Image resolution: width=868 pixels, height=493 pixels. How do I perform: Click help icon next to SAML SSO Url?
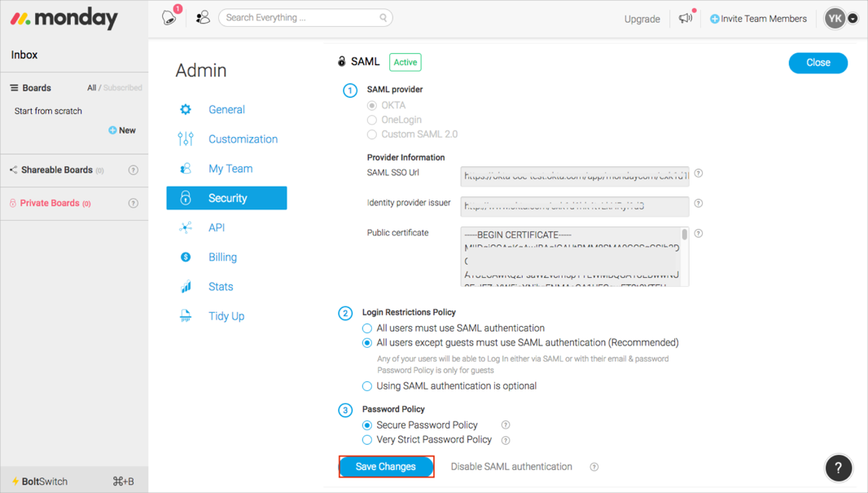pos(698,174)
